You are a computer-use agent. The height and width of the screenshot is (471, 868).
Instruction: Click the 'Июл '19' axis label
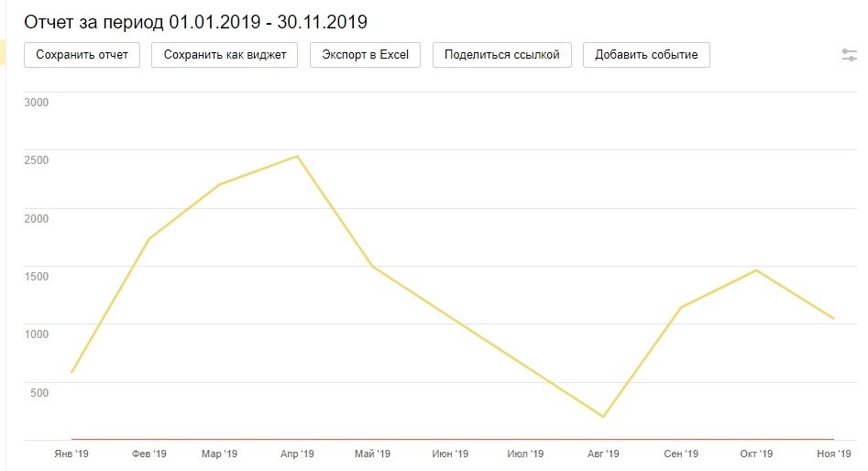click(x=525, y=454)
